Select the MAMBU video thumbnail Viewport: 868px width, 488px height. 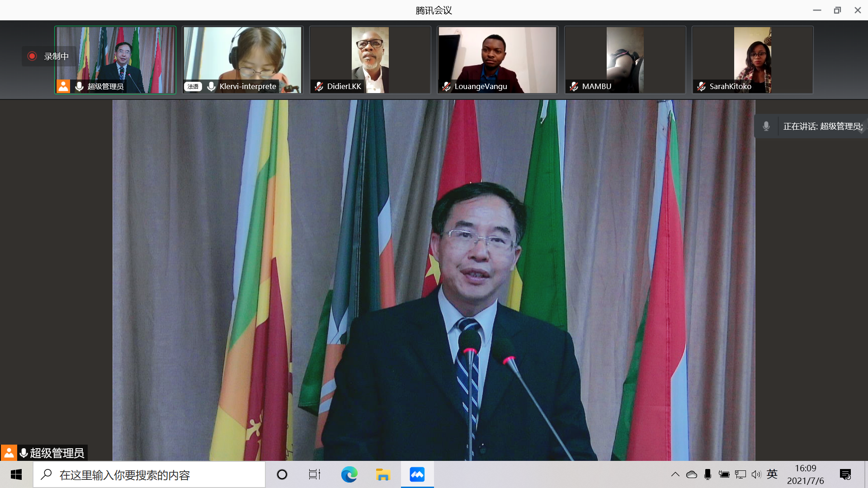point(625,60)
